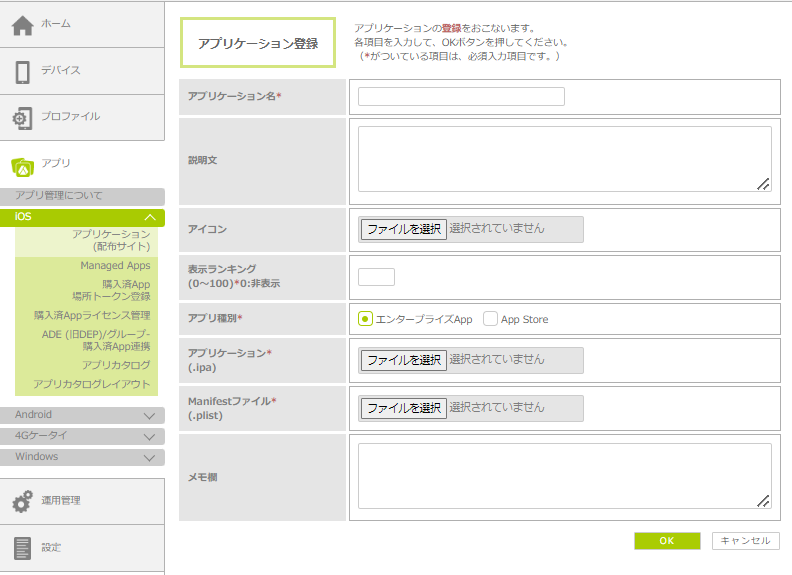Open アプリカタログレイアウト menu item
The height and width of the screenshot is (575, 792).
92,384
